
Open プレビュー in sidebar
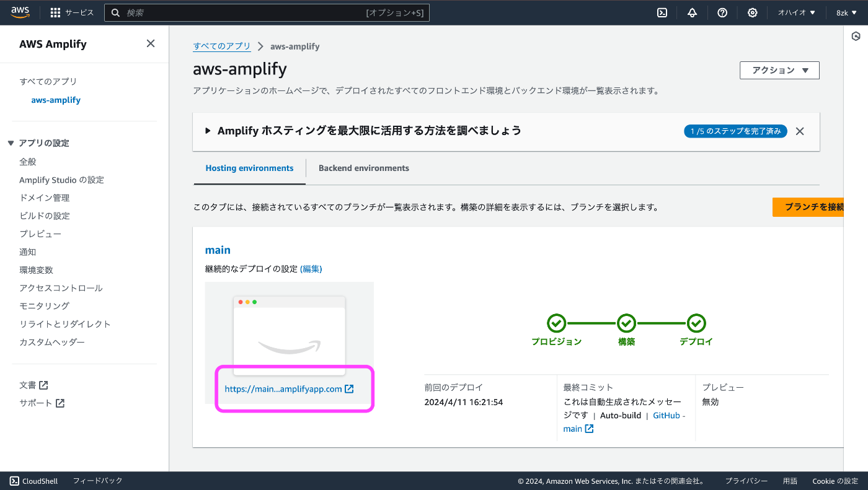(40, 234)
